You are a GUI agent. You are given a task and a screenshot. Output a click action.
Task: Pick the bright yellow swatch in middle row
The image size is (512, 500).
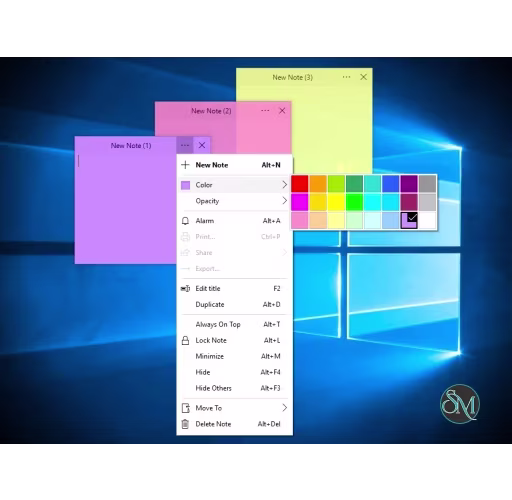(x=336, y=202)
